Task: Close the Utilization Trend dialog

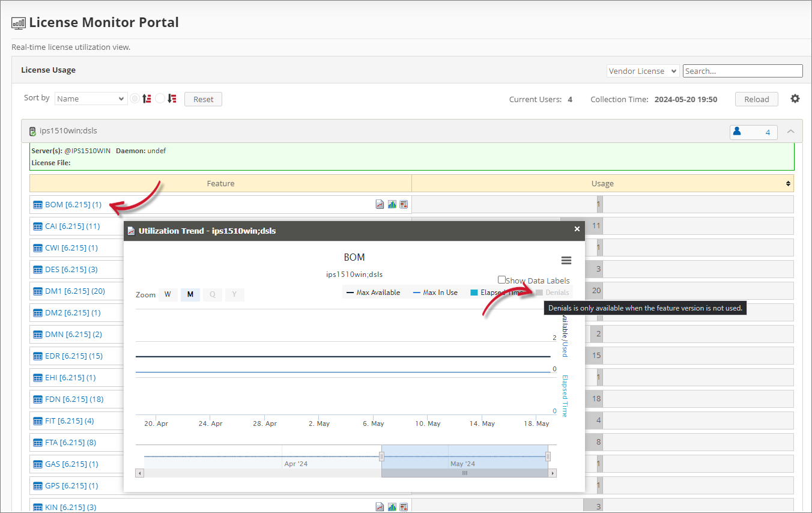Action: 577,229
